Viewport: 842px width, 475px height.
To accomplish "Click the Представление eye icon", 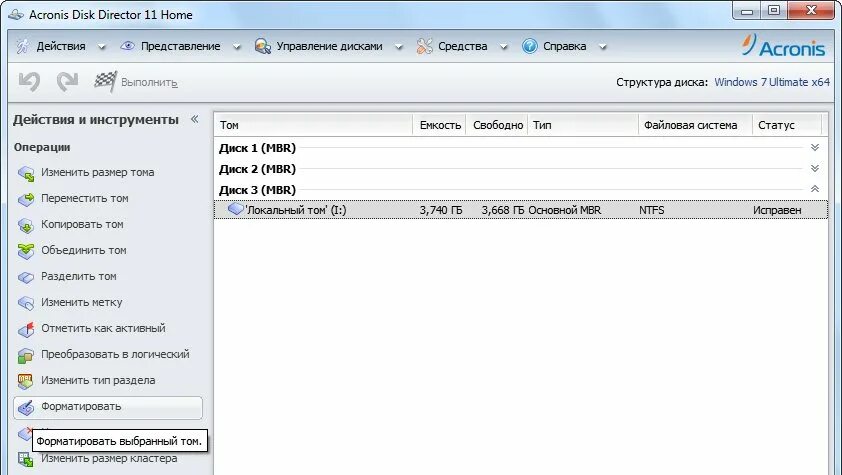I will tap(127, 46).
